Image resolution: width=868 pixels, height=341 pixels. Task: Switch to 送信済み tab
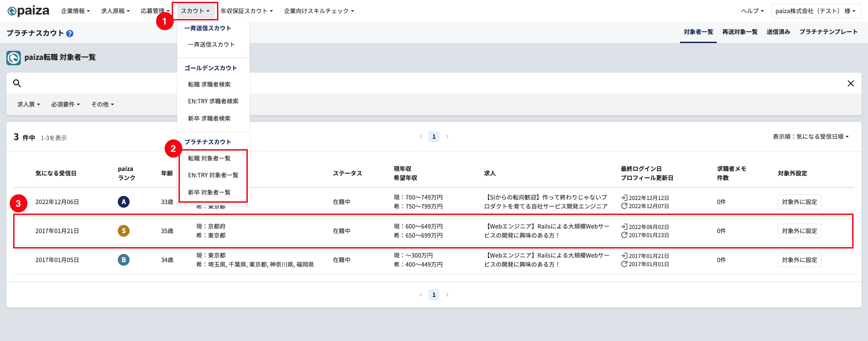778,32
